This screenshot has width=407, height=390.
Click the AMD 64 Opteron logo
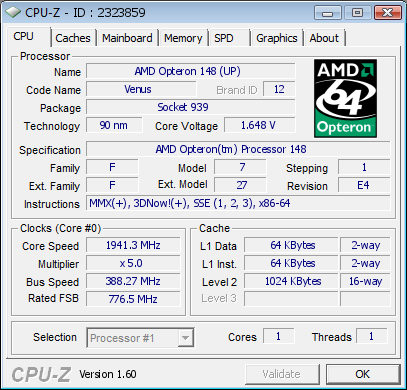click(x=345, y=98)
